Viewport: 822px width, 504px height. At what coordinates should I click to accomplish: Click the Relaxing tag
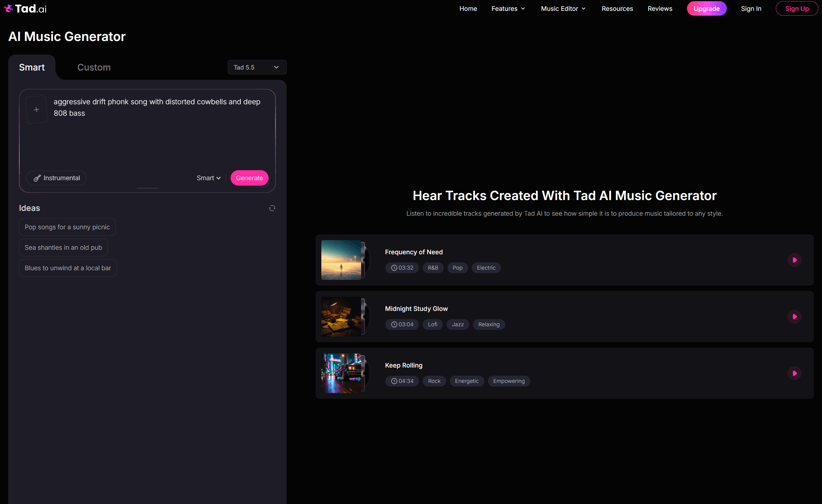point(489,325)
